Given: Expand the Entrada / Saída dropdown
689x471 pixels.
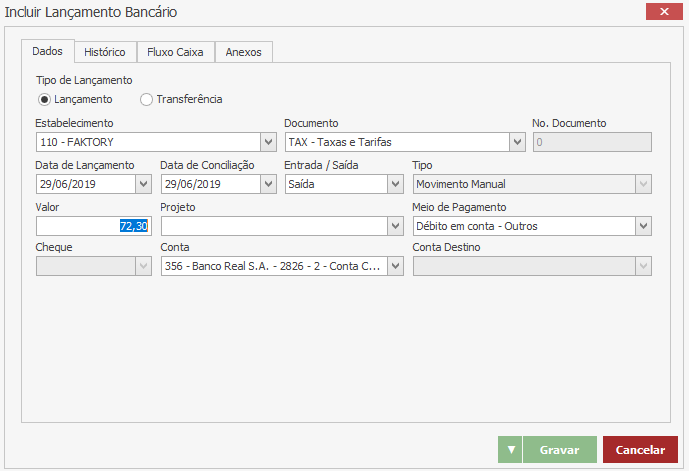Looking at the screenshot, I should click(x=395, y=184).
